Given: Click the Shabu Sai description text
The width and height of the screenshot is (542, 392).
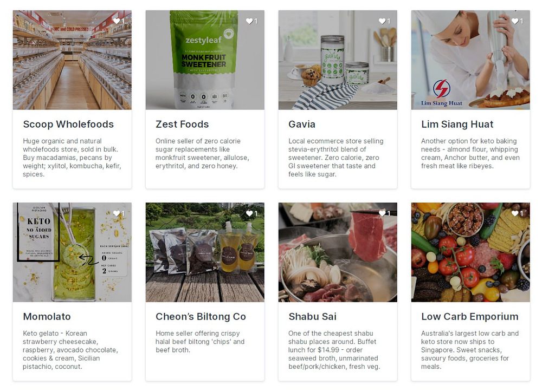Looking at the screenshot, I should click(334, 350).
